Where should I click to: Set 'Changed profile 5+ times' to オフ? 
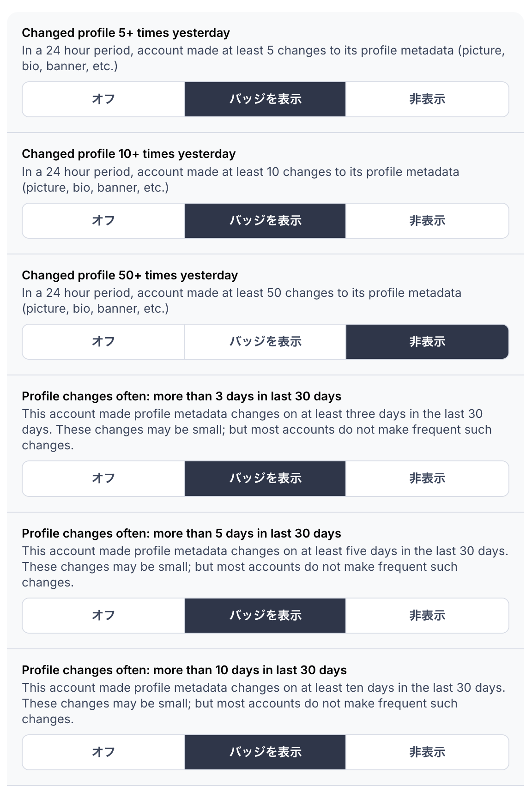[x=103, y=99]
